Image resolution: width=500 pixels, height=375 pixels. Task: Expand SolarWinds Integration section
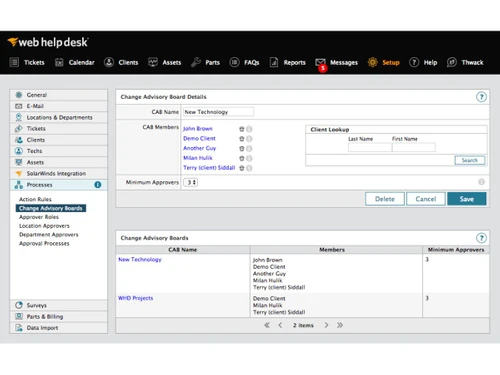click(59, 173)
